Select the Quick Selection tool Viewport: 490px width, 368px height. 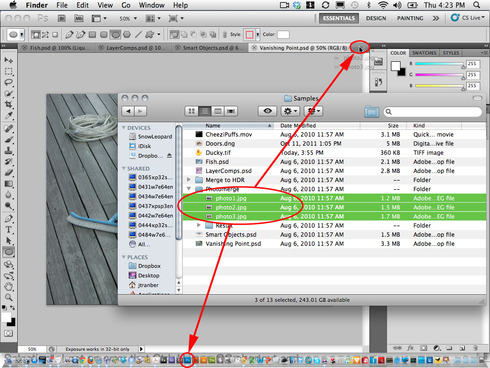click(9, 94)
